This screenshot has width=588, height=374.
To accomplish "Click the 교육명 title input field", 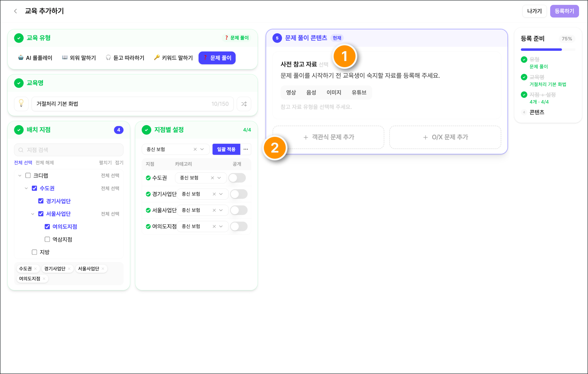I will coord(132,104).
